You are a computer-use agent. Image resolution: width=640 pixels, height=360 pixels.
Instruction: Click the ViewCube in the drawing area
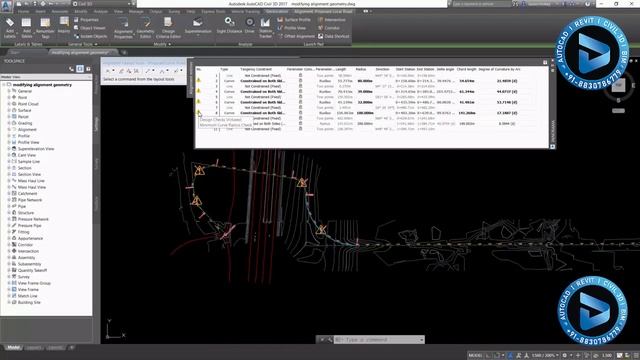coord(619,86)
